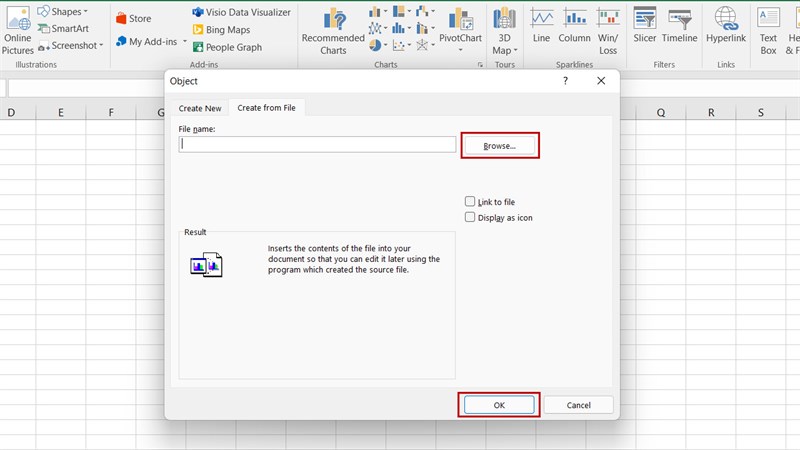
Task: Insert a combo chart
Action: coord(422,28)
